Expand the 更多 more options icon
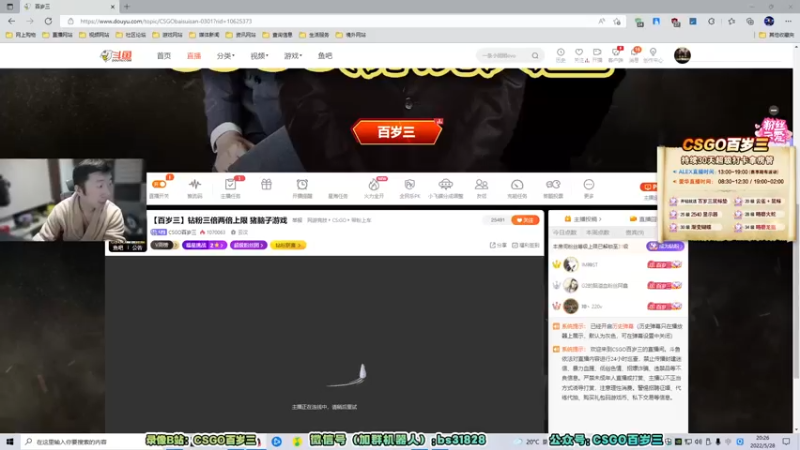The height and width of the screenshot is (450, 800). pyautogui.click(x=589, y=185)
